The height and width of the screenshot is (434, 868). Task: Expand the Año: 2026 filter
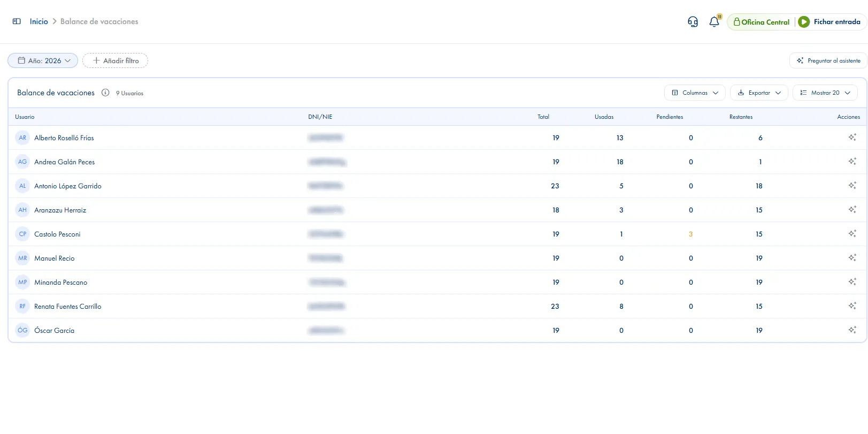[x=43, y=60]
